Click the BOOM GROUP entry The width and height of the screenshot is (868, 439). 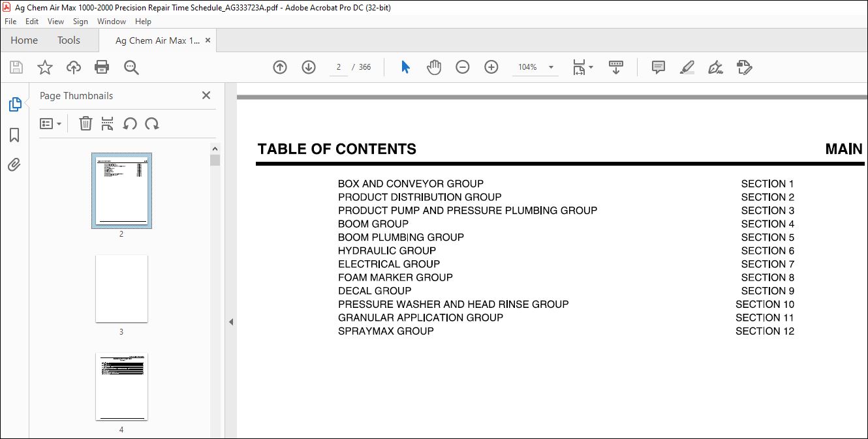click(x=373, y=224)
